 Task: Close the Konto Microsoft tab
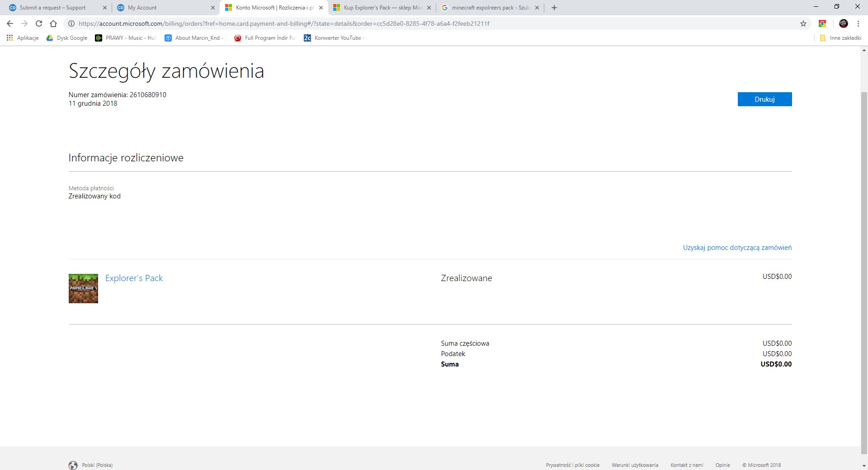click(321, 8)
